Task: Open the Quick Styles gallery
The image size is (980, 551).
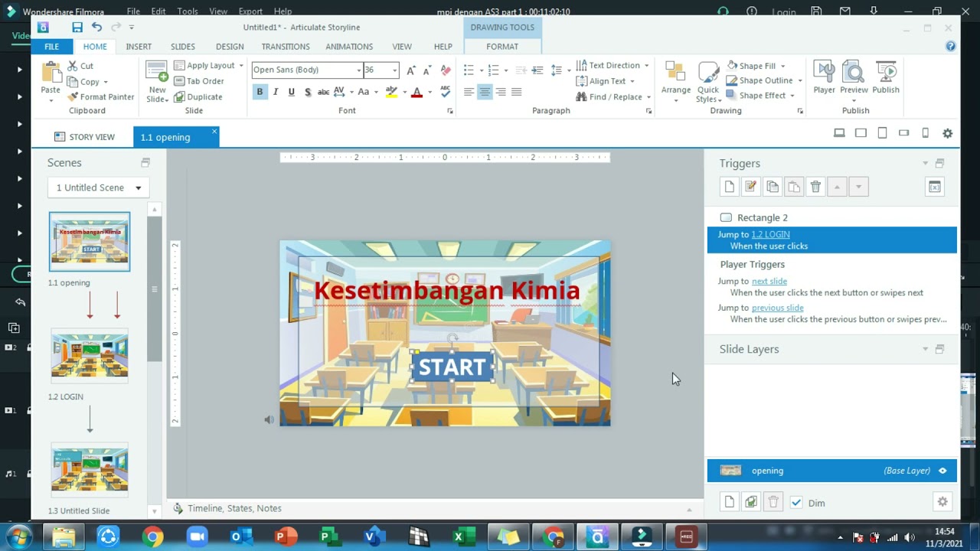Action: pos(708,82)
